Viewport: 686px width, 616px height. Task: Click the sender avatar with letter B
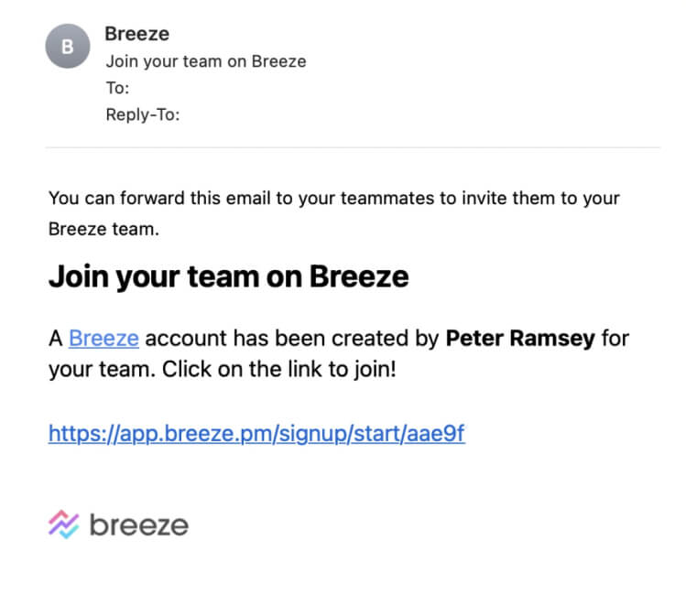(67, 46)
